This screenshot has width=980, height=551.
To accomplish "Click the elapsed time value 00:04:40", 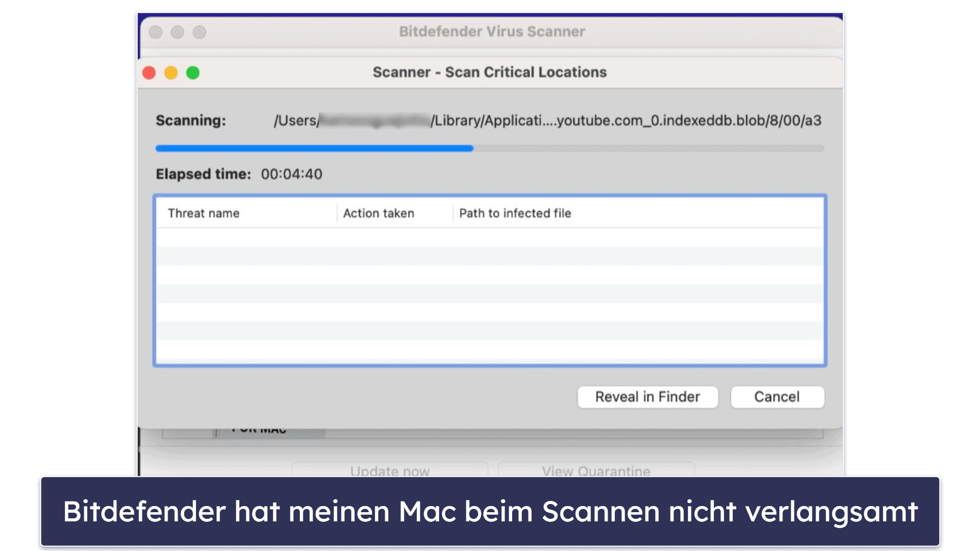I will (292, 174).
